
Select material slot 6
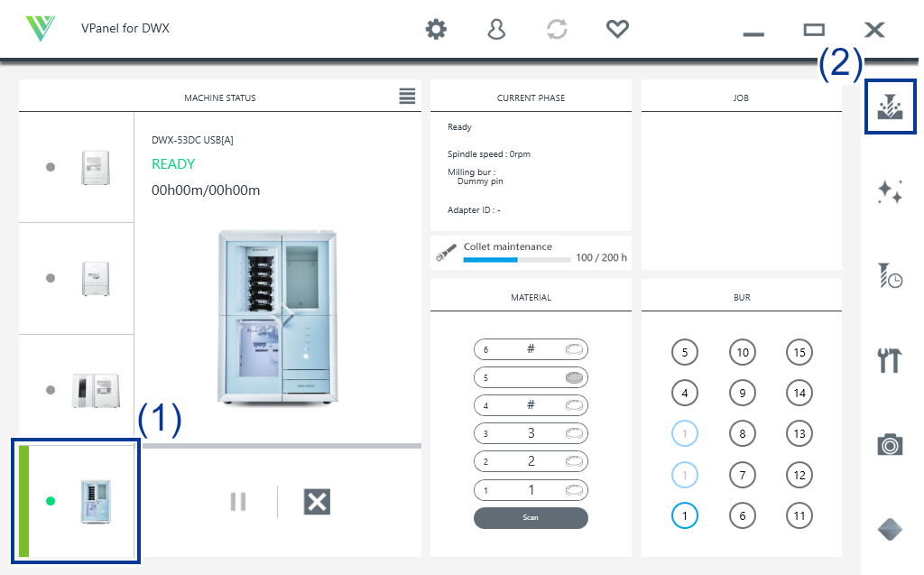[531, 349]
